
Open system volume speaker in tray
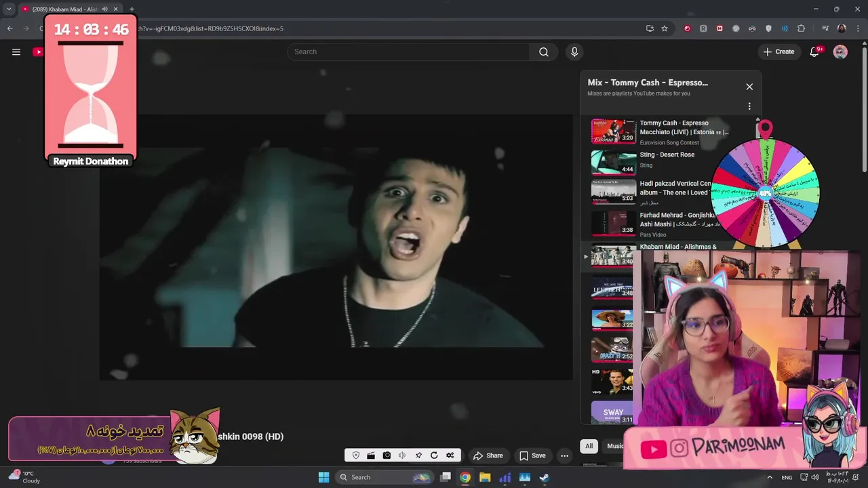(x=814, y=477)
